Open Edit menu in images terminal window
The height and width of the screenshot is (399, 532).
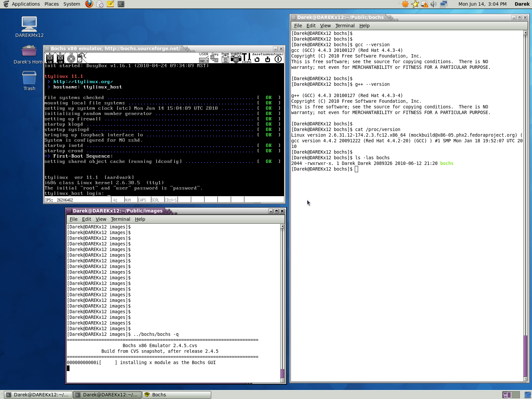coord(86,219)
